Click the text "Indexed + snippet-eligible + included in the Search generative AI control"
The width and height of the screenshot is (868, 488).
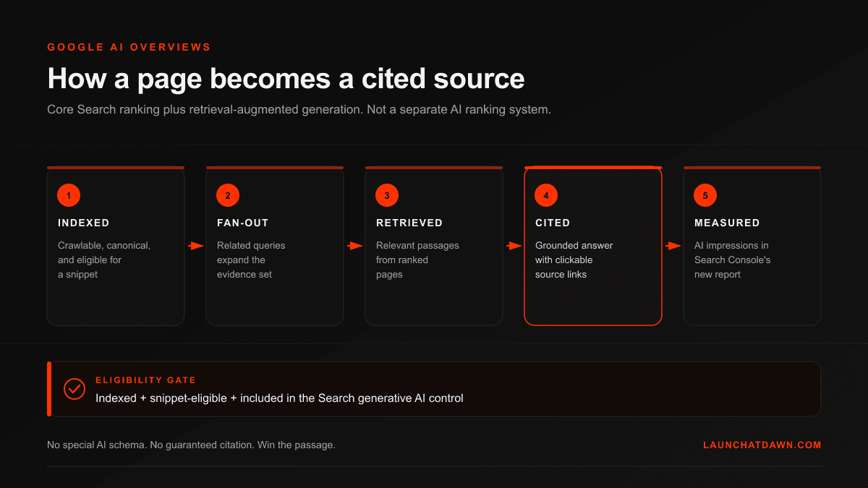click(x=279, y=398)
